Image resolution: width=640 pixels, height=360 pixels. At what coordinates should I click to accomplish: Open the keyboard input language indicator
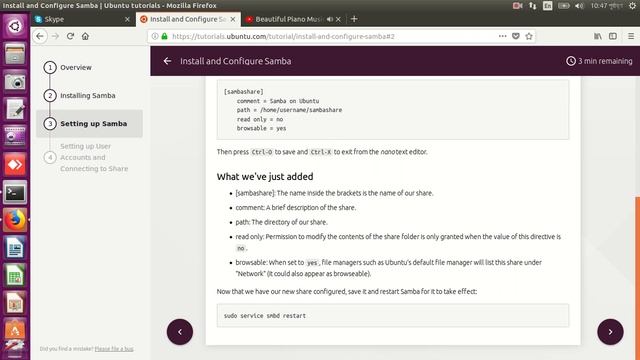pos(547,6)
